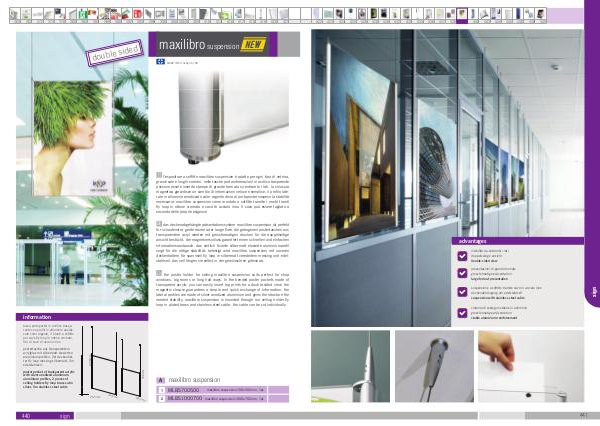Select product code MLBS1000700

click(x=185, y=398)
